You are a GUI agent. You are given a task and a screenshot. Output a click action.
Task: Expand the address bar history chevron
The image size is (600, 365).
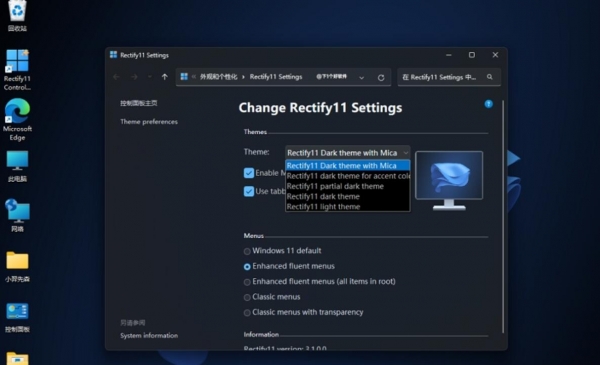361,78
